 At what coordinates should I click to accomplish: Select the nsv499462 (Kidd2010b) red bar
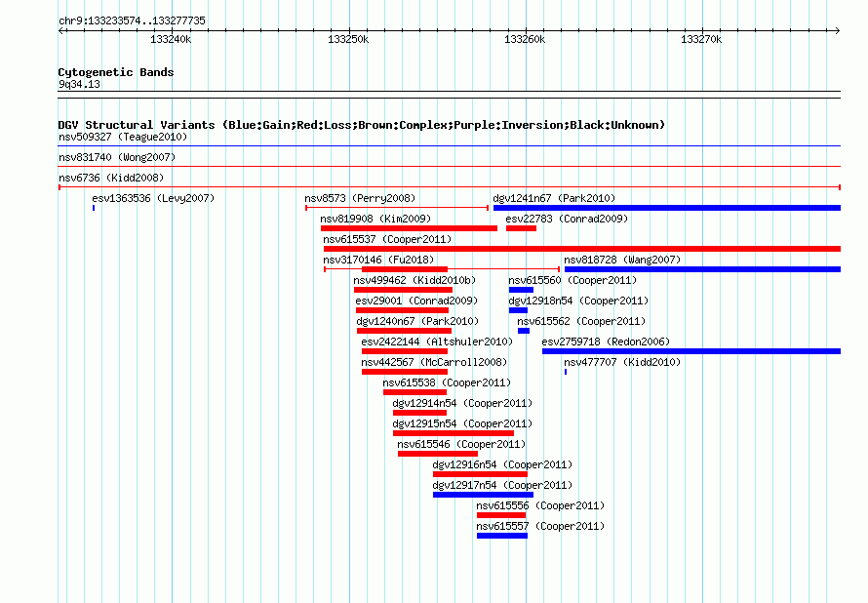403,290
